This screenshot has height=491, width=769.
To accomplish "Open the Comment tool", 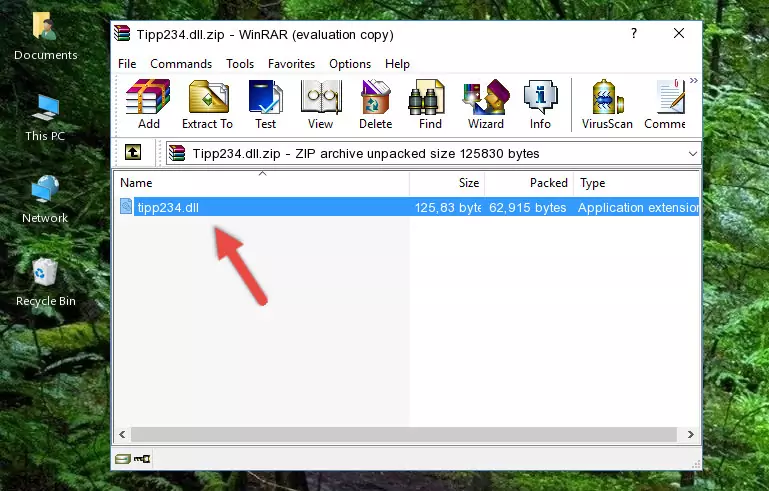I will pyautogui.click(x=665, y=104).
